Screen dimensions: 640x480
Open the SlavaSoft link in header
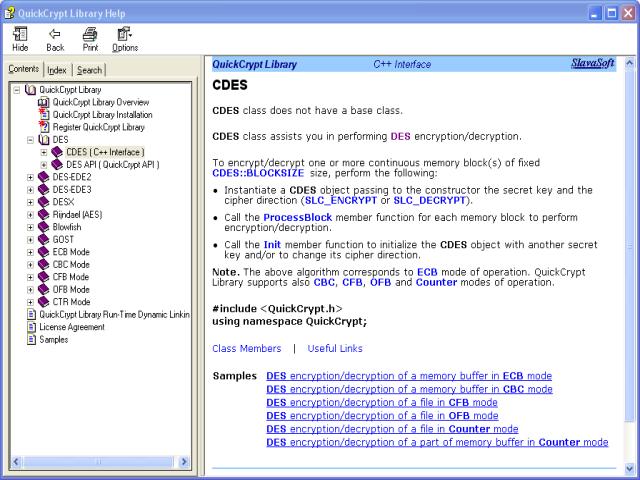[x=593, y=63]
